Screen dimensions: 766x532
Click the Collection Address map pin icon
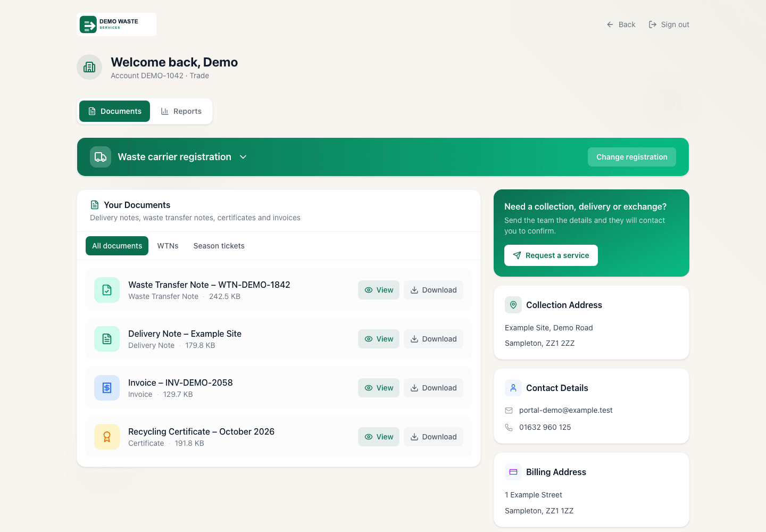[x=513, y=305]
